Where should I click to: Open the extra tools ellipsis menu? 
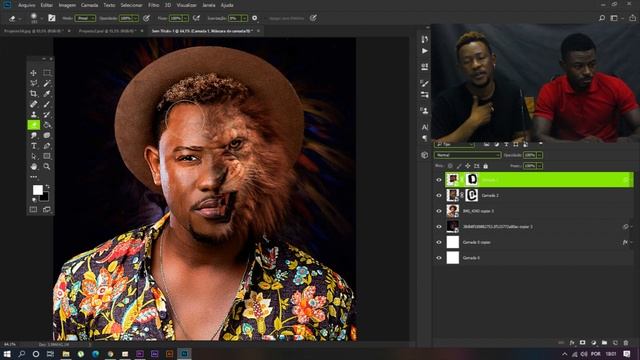pos(33,177)
